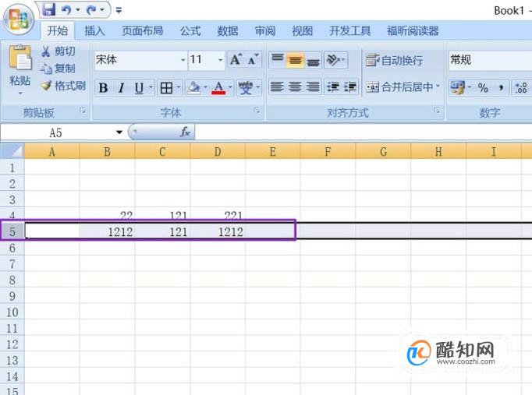This screenshot has width=532, height=395.
Task: Apply fill color bucket
Action: [x=194, y=88]
